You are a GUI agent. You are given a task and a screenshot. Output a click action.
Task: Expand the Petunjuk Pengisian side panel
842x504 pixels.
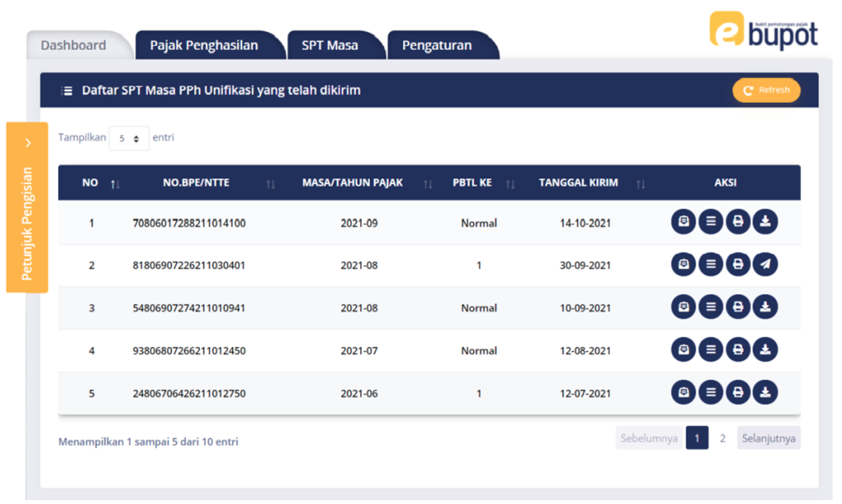tap(27, 143)
